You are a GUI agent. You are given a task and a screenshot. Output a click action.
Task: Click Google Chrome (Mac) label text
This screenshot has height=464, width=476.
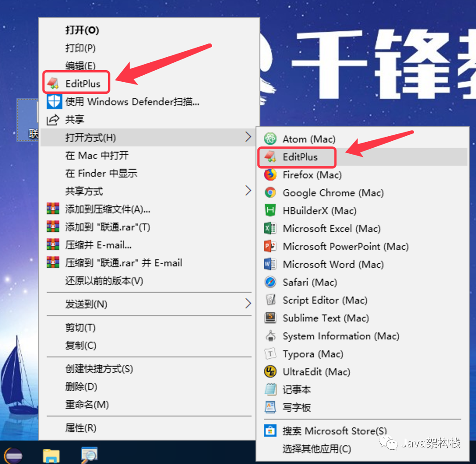[x=333, y=193]
